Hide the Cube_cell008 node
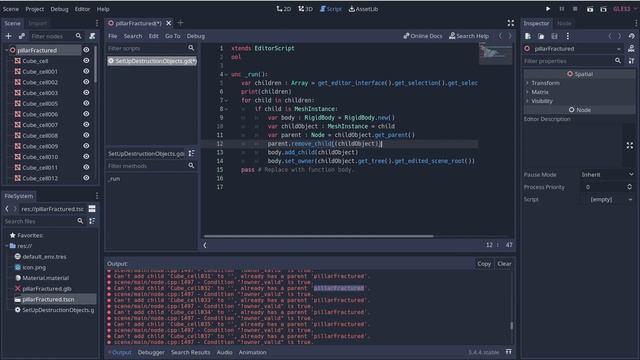The image size is (640, 360). [x=86, y=135]
